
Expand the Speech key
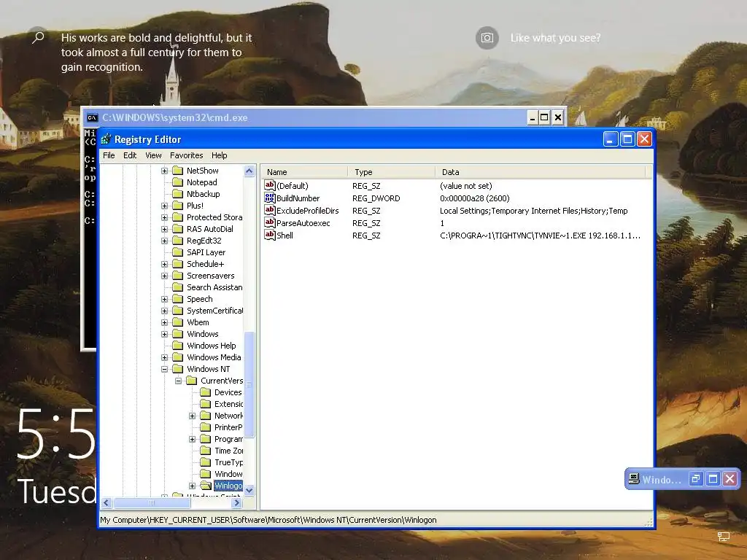point(164,299)
